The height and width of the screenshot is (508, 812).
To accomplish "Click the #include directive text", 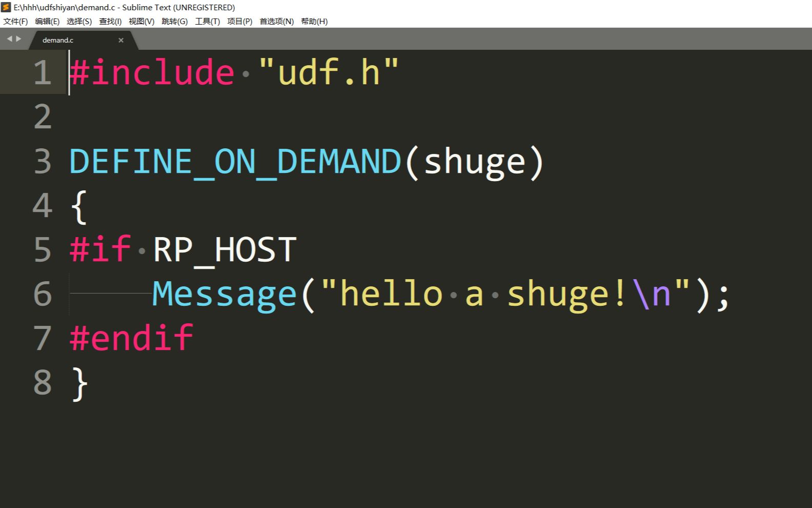I will 152,72.
